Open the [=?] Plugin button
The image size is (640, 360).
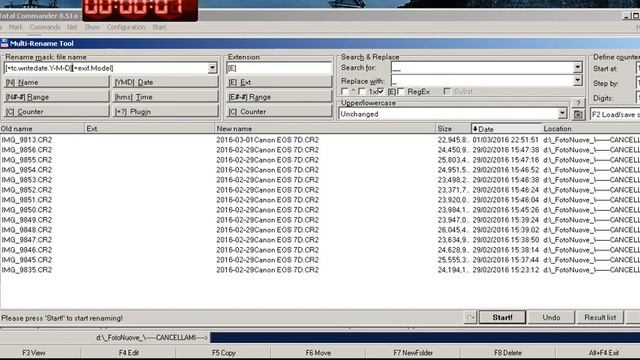click(165, 111)
